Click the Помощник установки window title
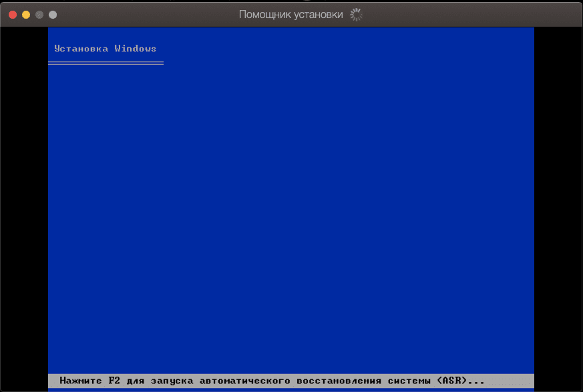This screenshot has height=392, width=583. pyautogui.click(x=290, y=15)
